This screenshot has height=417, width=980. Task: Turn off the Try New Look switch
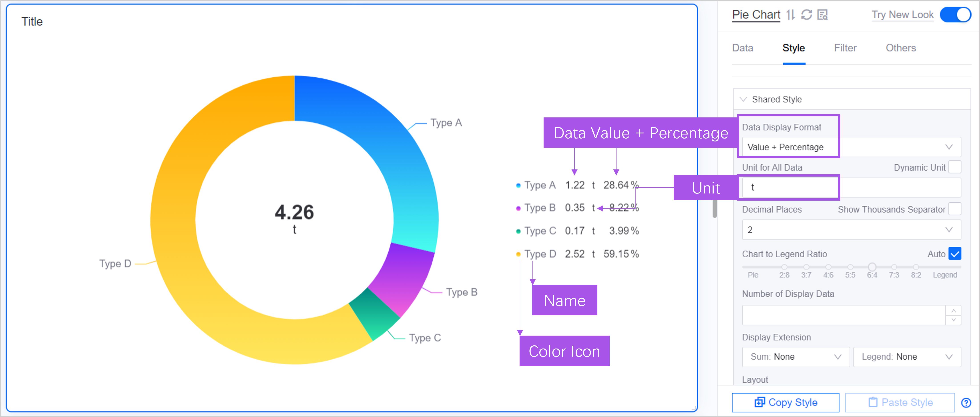point(955,15)
